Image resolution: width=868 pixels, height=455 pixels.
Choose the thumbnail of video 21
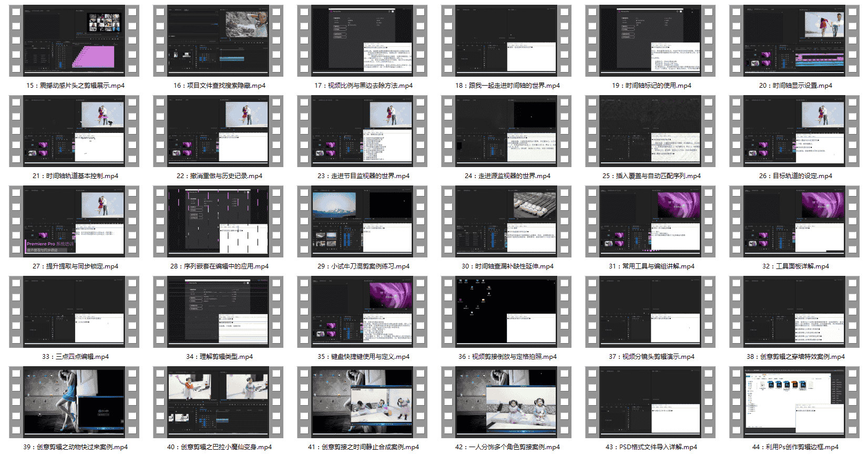[74, 131]
